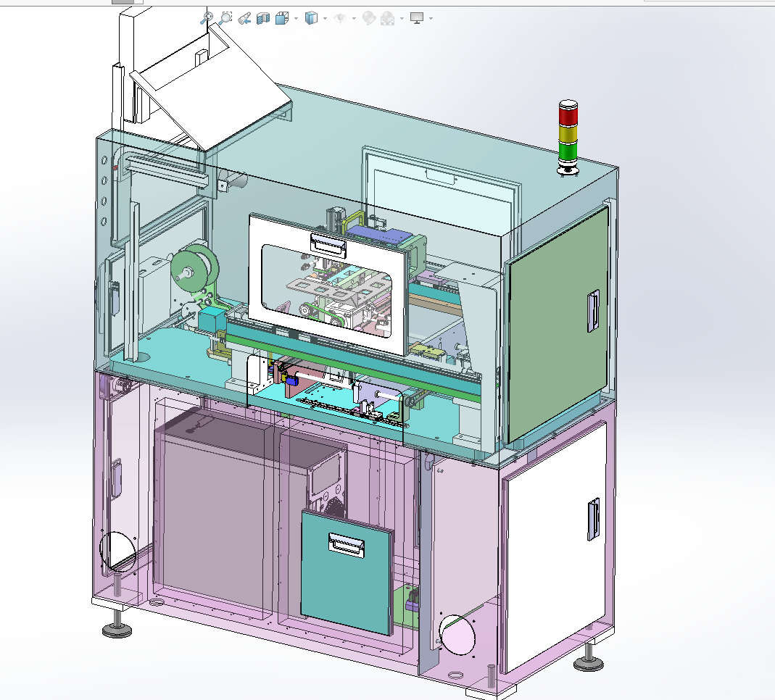Open View Settings monitor icon
Image resolution: width=775 pixels, height=700 pixels.
[417, 18]
